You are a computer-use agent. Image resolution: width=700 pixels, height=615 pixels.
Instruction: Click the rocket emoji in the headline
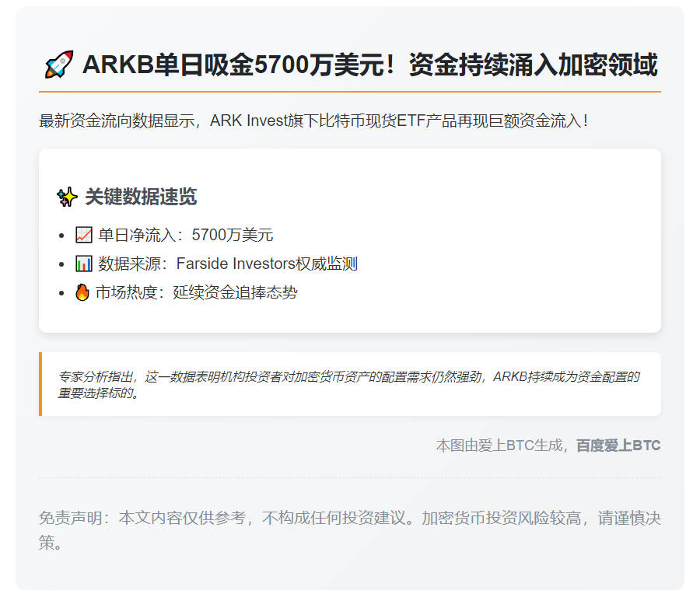click(59, 65)
